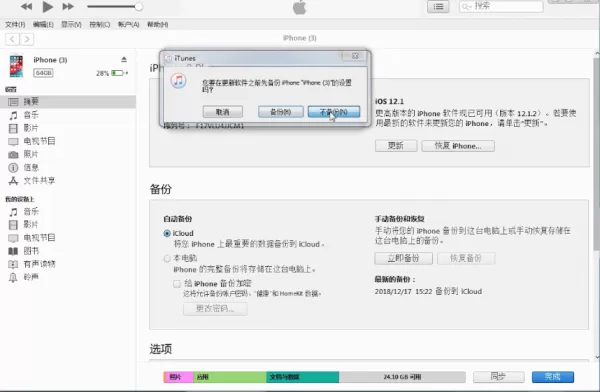600x392 pixels.
Task: Adjust the volume slider knob
Action: click(x=139, y=6)
